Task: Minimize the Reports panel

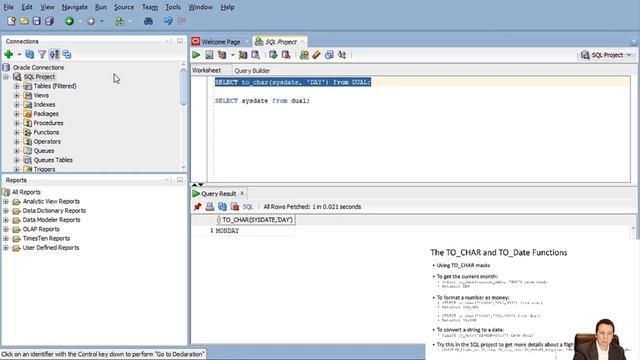Action: tap(180, 180)
